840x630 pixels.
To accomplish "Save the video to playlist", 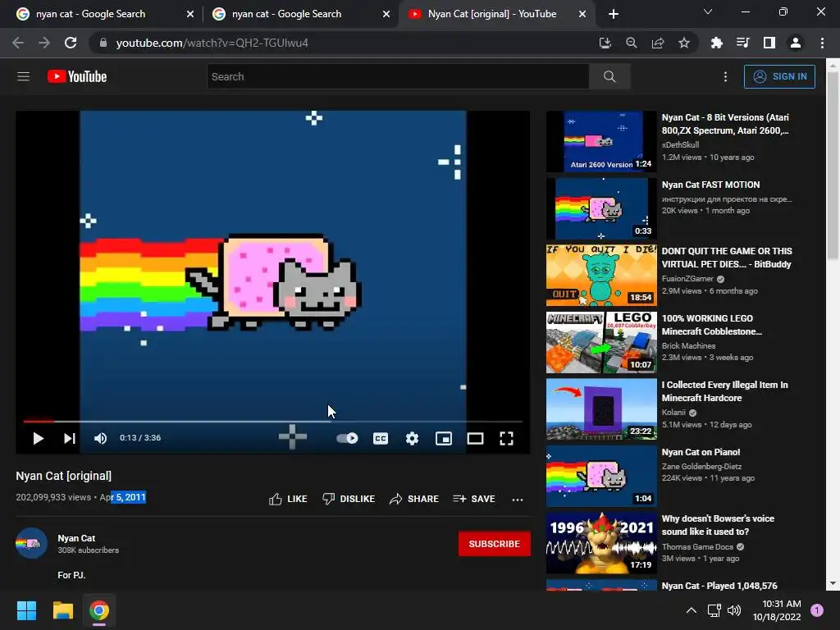I will 473,499.
